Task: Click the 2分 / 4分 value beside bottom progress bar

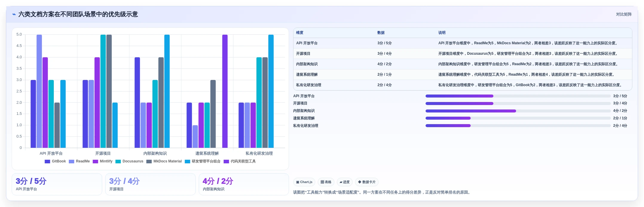Action: point(620,126)
